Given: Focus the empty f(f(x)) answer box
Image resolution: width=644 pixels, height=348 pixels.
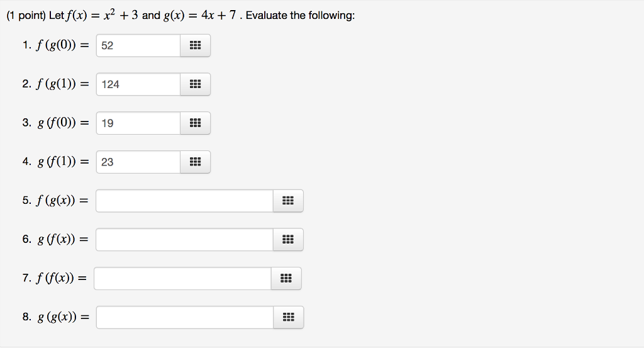Looking at the screenshot, I should point(182,279).
